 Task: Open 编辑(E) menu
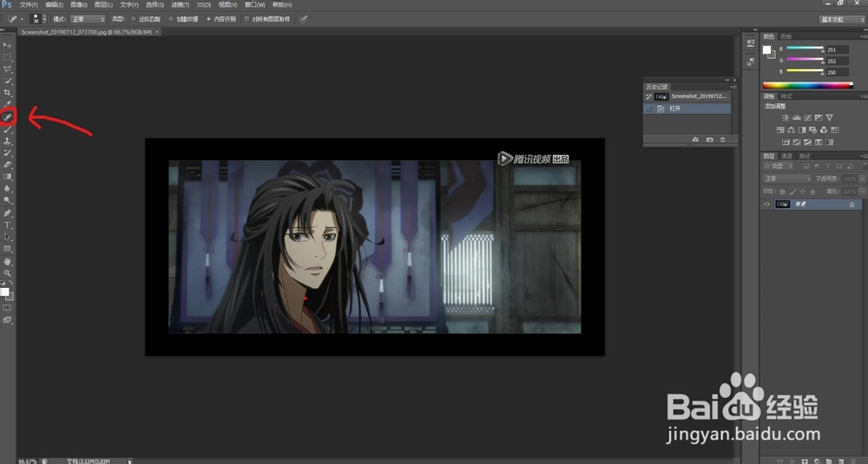[x=54, y=5]
